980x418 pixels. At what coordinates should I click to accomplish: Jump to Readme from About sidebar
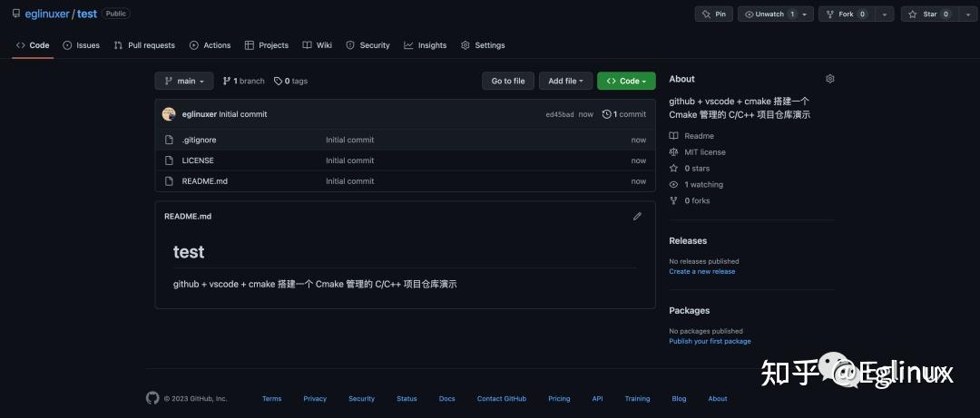(691, 136)
